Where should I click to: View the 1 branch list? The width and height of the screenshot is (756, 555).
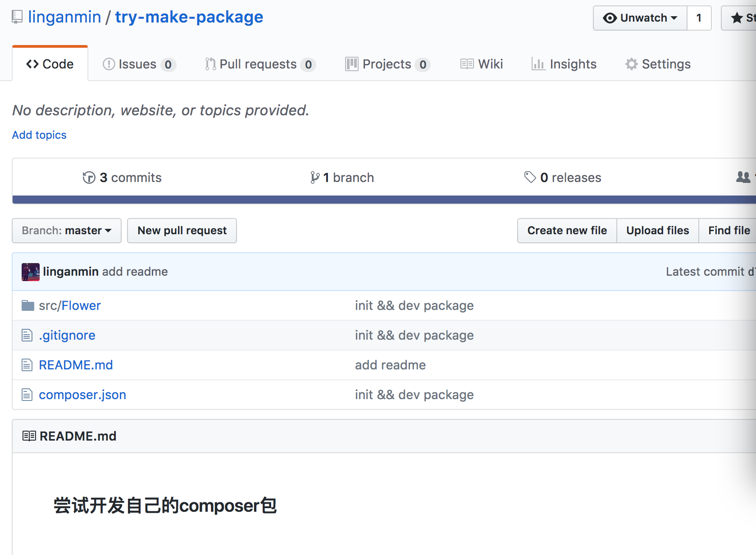(x=342, y=177)
